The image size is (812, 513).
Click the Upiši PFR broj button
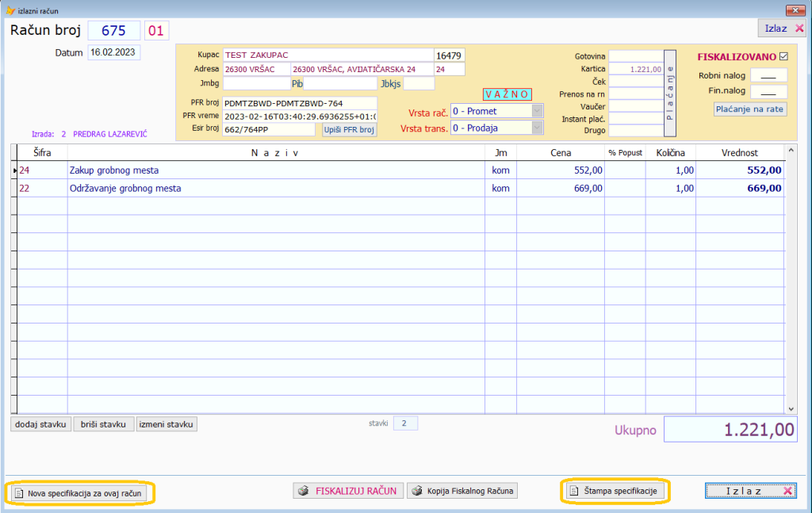[x=349, y=129]
